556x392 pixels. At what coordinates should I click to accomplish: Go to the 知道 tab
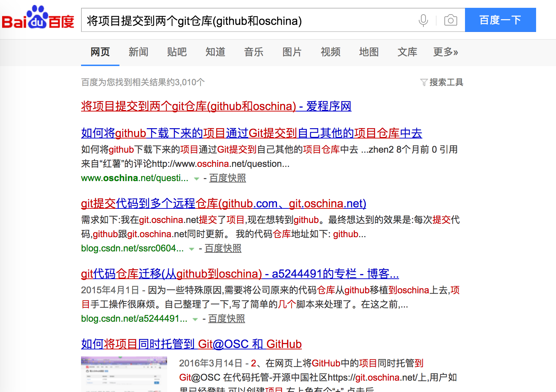point(215,52)
